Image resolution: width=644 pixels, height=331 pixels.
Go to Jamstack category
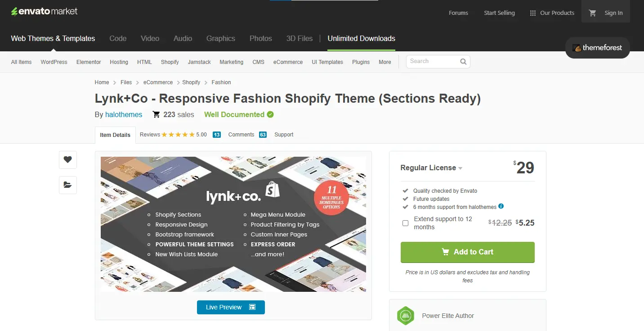pos(199,62)
